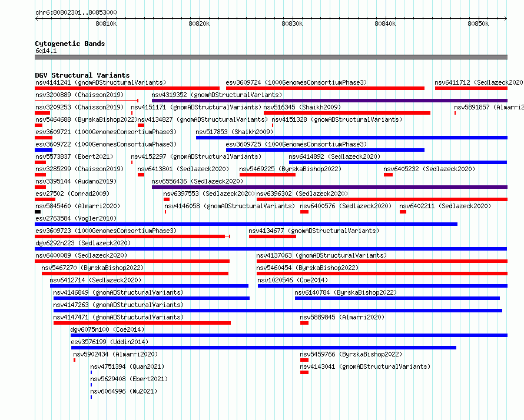
Task: Open esv3576199 Uddin2014 variant
Action: 110,342
